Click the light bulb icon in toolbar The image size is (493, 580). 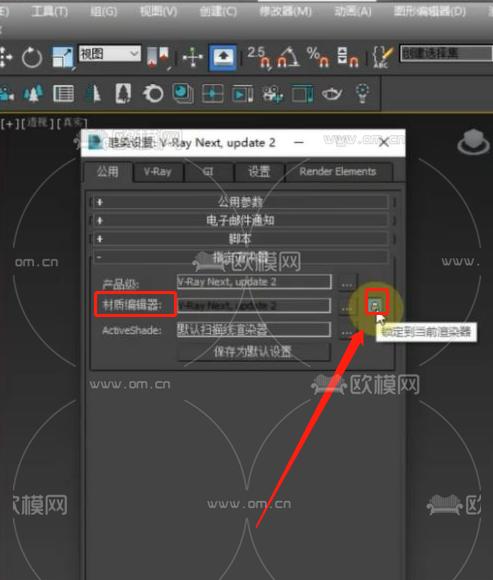pyautogui.click(x=362, y=93)
